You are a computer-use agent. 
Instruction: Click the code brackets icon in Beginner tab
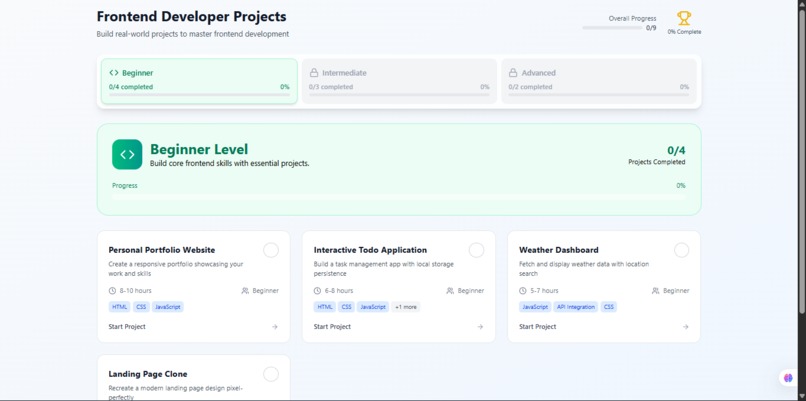pos(114,73)
